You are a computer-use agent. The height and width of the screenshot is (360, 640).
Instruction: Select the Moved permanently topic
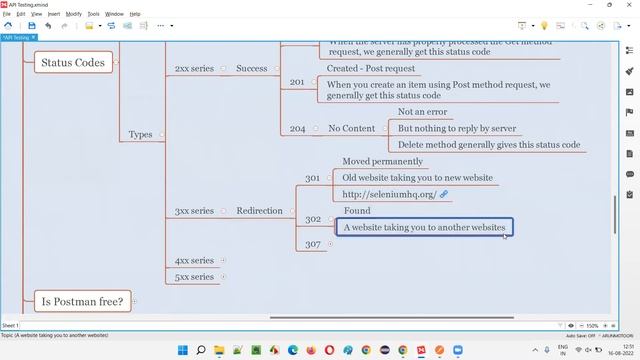coord(382,161)
